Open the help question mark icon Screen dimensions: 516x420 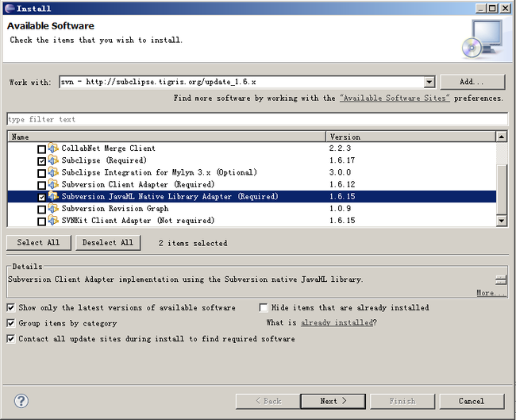click(x=21, y=401)
